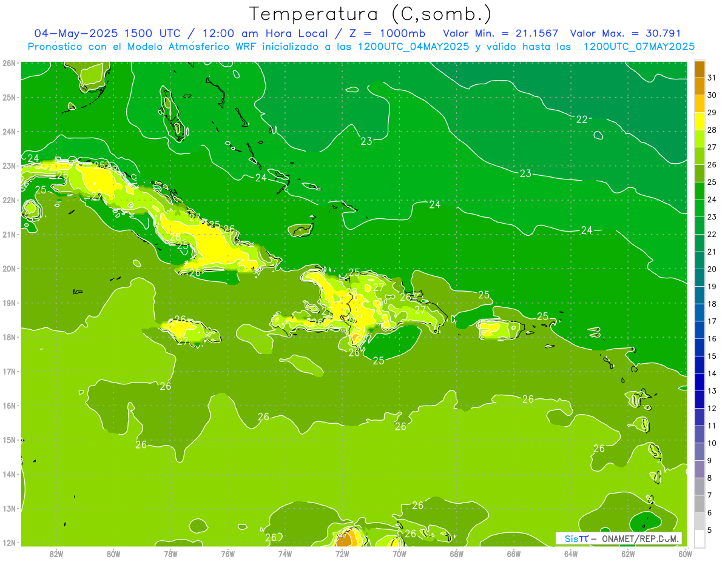Click the 82W longitude axis label
Viewport: 728px width, 562px height.
pyautogui.click(x=56, y=554)
